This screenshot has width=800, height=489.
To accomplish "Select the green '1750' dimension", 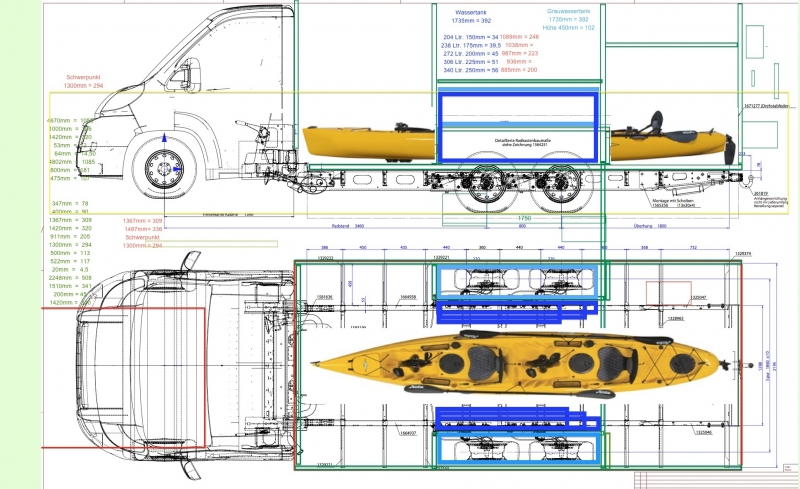I will pyautogui.click(x=524, y=218).
